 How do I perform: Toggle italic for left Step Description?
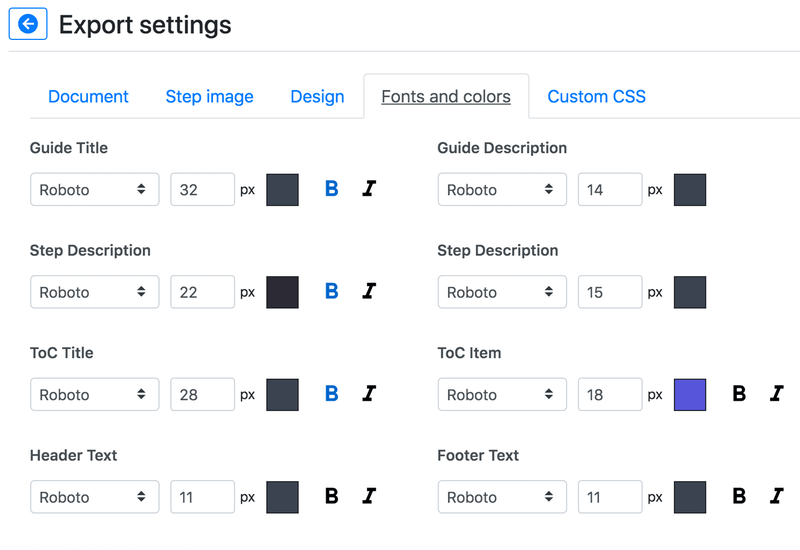point(369,292)
